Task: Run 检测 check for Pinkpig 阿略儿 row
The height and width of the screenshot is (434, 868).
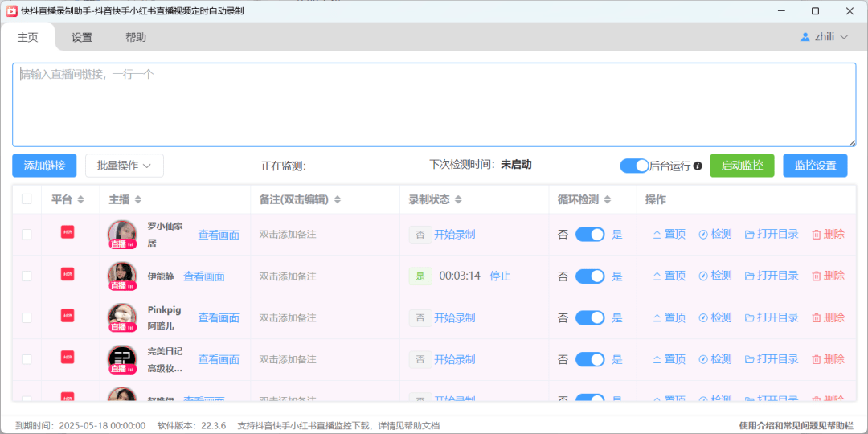Action: pyautogui.click(x=715, y=317)
